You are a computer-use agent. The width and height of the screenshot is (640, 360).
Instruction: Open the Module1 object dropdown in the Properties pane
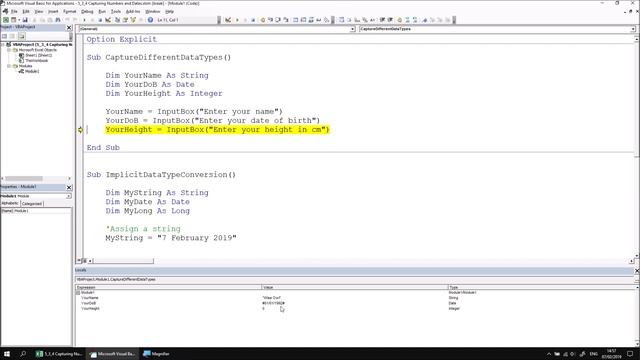pyautogui.click(x=69, y=196)
